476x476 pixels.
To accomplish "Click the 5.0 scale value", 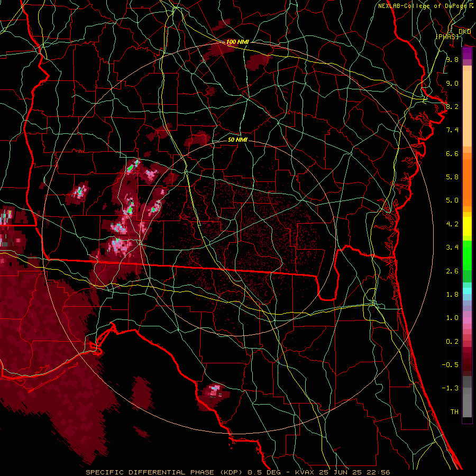I will pyautogui.click(x=452, y=200).
